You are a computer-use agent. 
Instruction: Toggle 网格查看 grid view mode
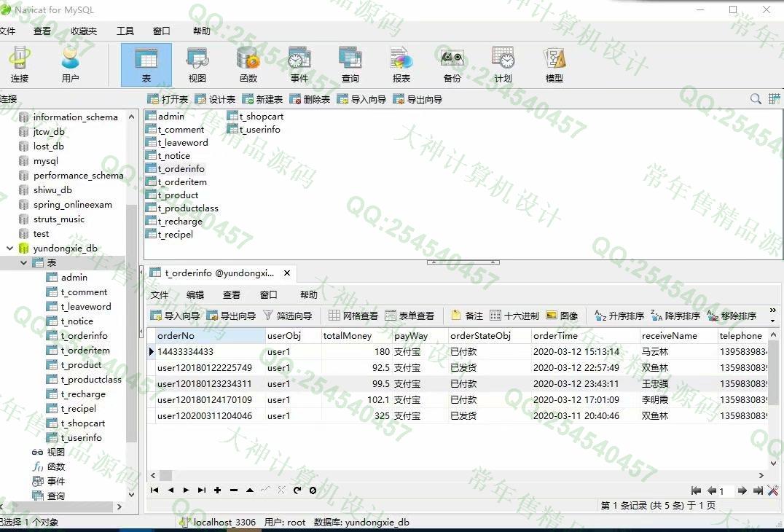(x=353, y=316)
